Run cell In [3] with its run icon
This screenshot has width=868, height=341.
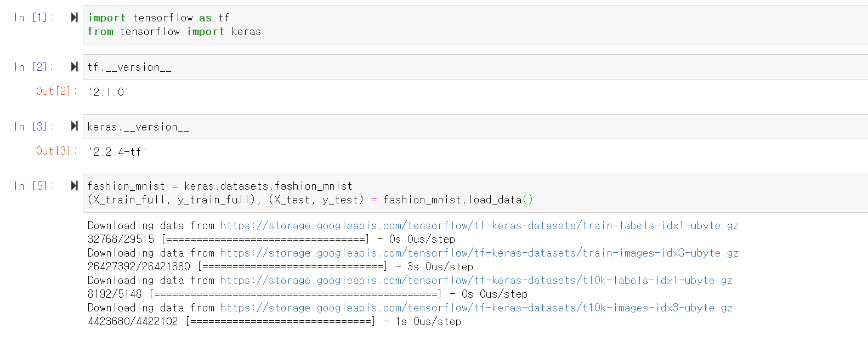[x=75, y=127]
